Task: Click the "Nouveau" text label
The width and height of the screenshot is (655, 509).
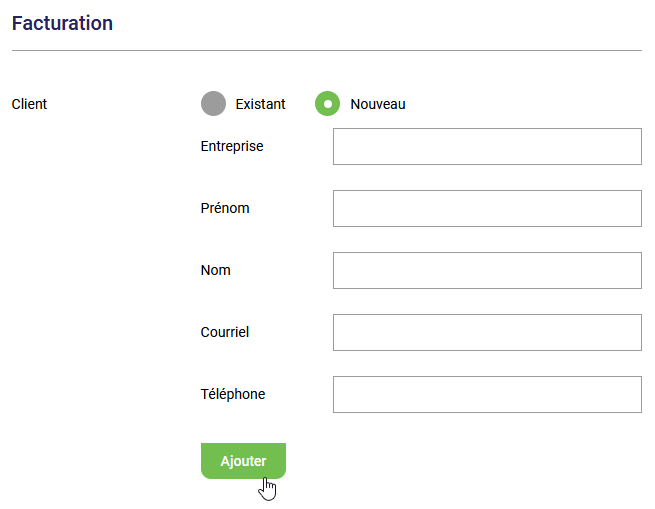Action: pos(378,104)
